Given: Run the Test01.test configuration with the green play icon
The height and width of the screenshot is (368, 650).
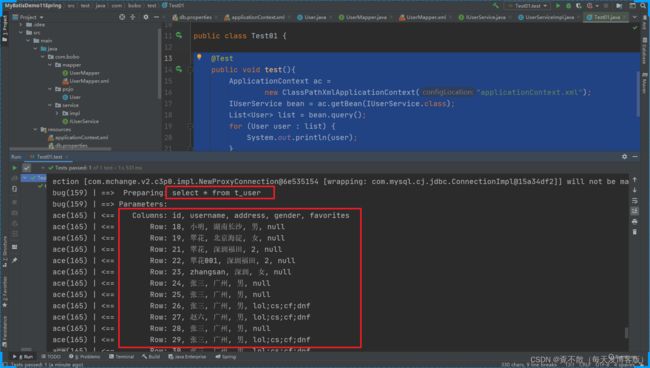Looking at the screenshot, I should coord(558,6).
